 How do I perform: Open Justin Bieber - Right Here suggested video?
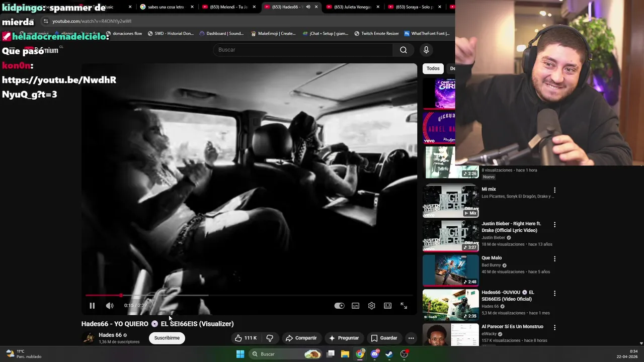point(511,227)
